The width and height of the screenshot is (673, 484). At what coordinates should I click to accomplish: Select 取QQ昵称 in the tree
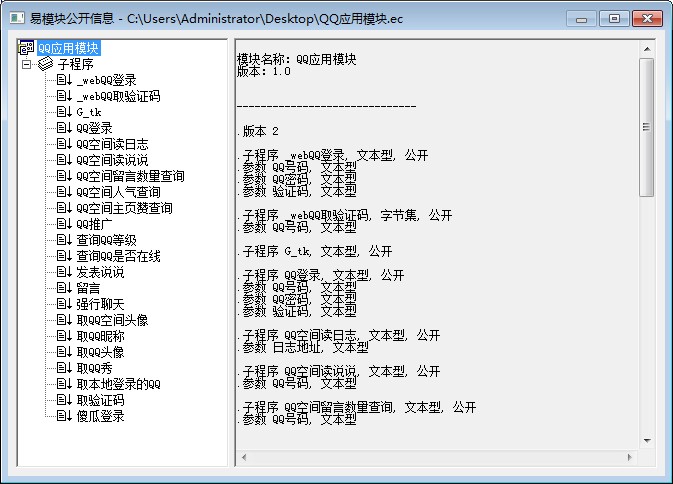pyautogui.click(x=100, y=336)
